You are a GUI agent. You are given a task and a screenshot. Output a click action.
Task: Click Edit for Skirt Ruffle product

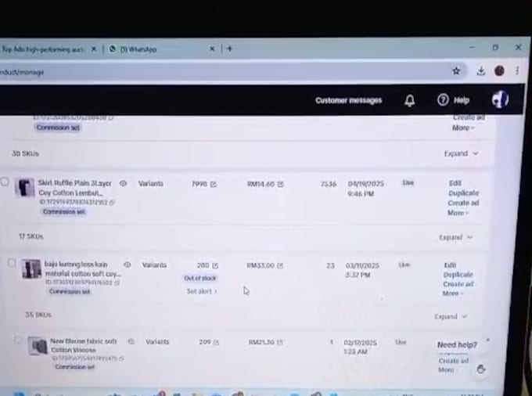pos(455,183)
